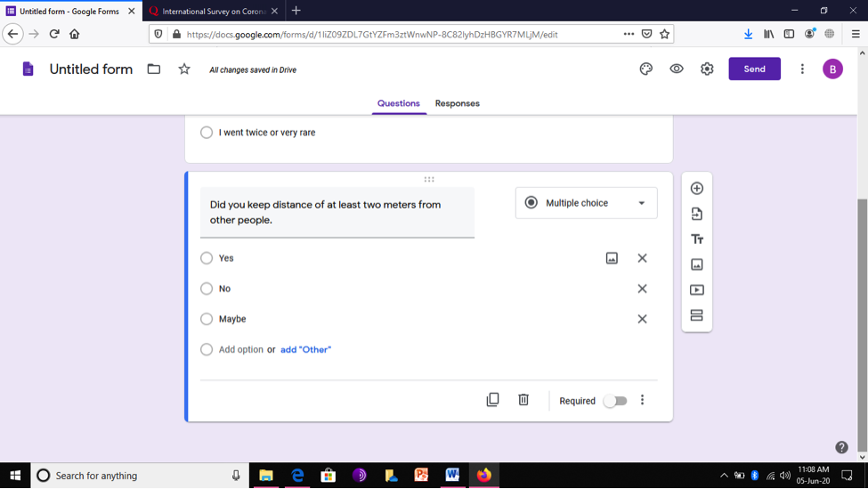
Task: Click the Send button
Action: click(x=755, y=69)
